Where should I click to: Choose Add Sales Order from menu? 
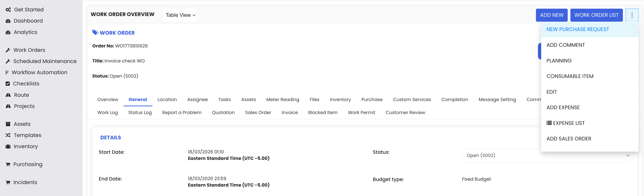coord(569,139)
